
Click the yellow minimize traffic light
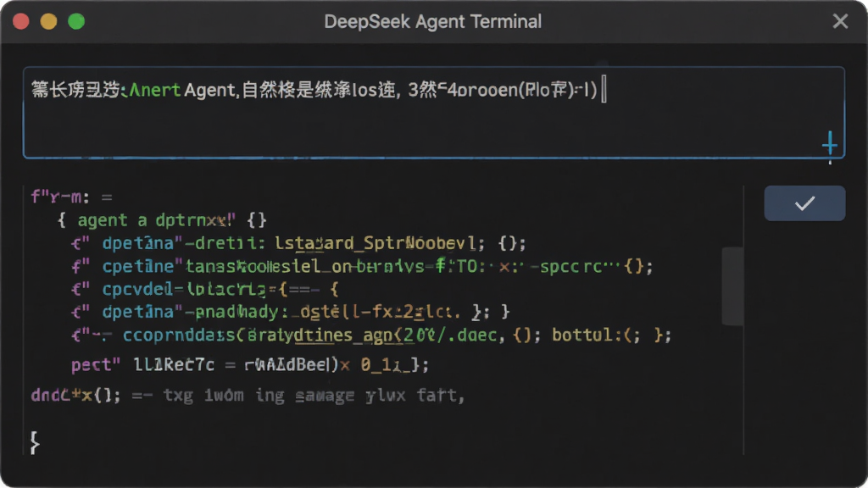click(x=48, y=21)
